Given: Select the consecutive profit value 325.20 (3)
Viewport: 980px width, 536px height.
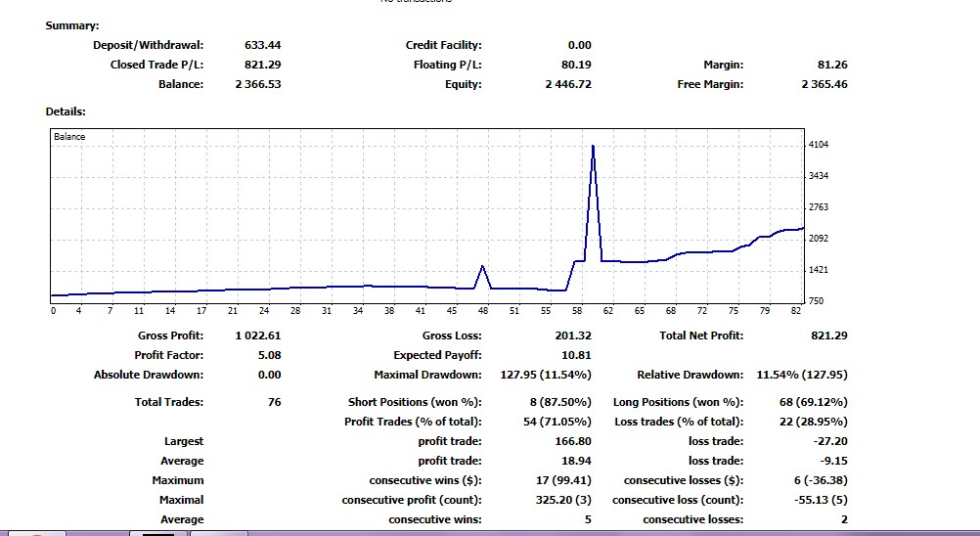Looking at the screenshot, I should tap(563, 500).
